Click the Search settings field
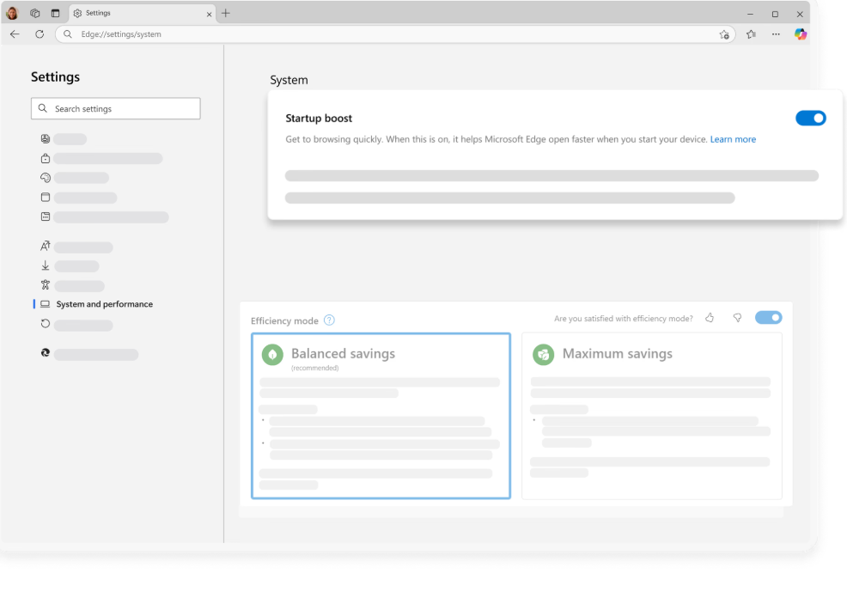Viewport: 847px width, 616px height. pos(116,109)
